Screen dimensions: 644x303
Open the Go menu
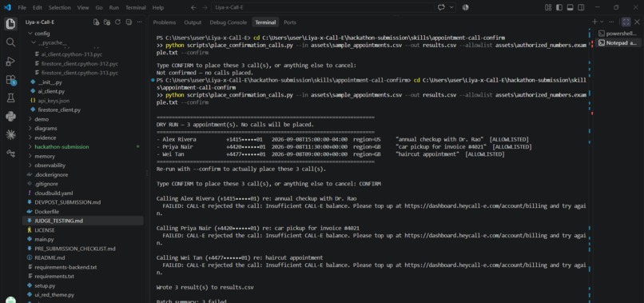[x=99, y=7]
